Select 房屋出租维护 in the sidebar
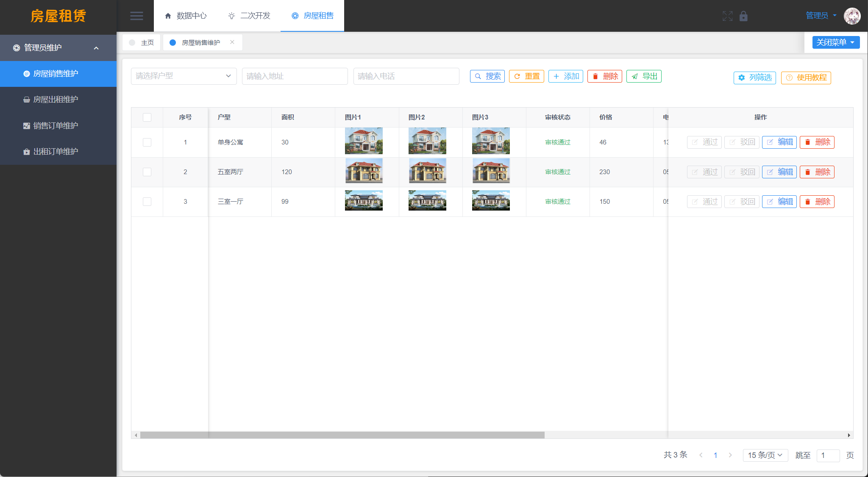The height and width of the screenshot is (477, 868). (56, 99)
